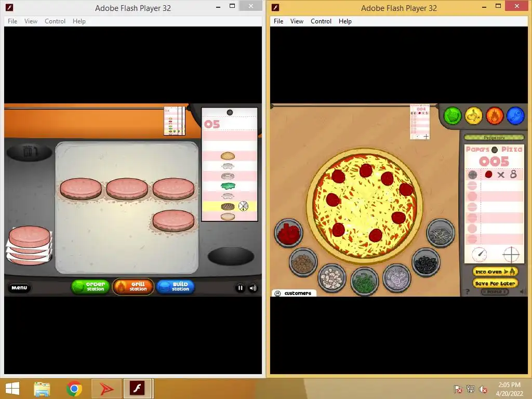The image size is (532, 399).
Task: Open Help menu in burger game window
Action: (79, 21)
